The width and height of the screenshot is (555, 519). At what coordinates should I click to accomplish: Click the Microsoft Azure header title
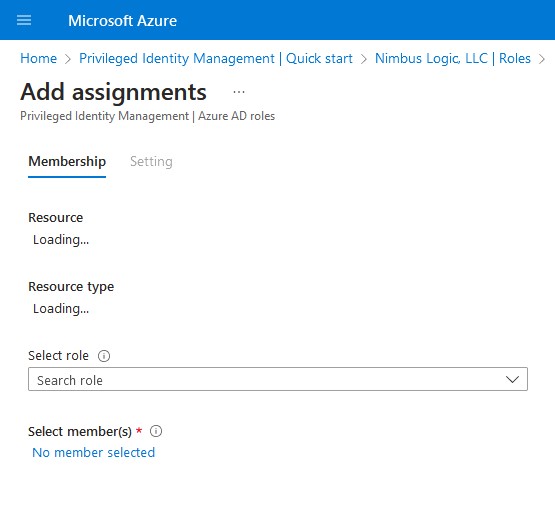(x=122, y=21)
